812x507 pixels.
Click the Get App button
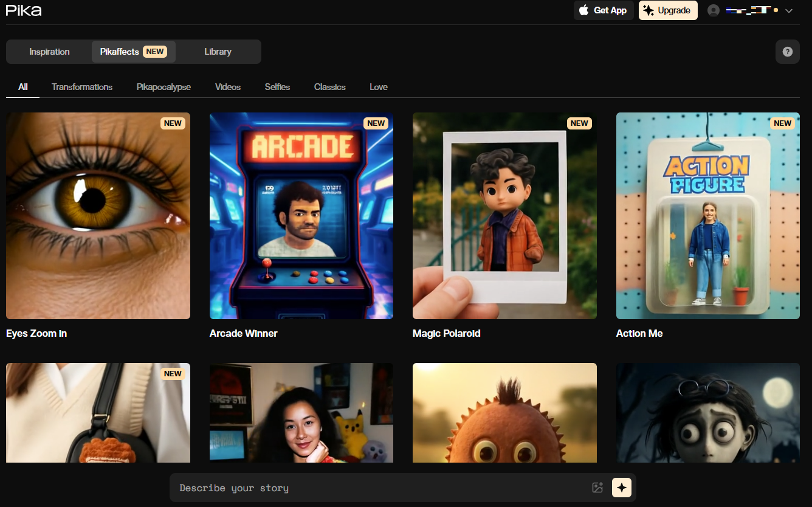[x=604, y=10]
